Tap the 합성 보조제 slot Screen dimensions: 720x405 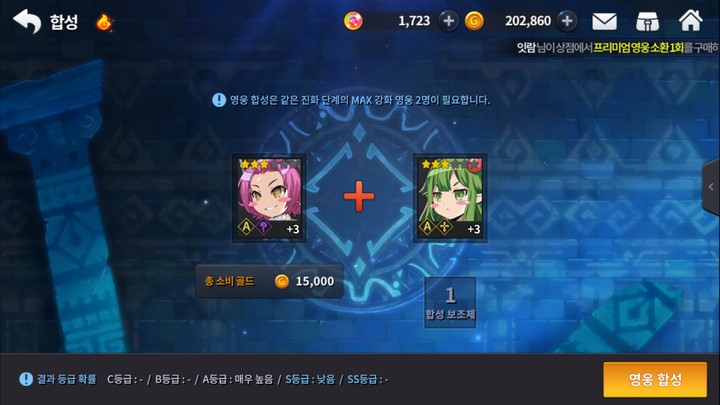click(x=450, y=302)
